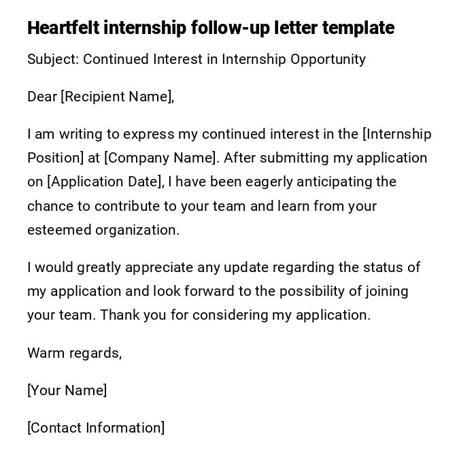Image resolution: width=476 pixels, height=470 pixels.
Task: Click the [Contact Information] placeholder
Action: pos(96,428)
